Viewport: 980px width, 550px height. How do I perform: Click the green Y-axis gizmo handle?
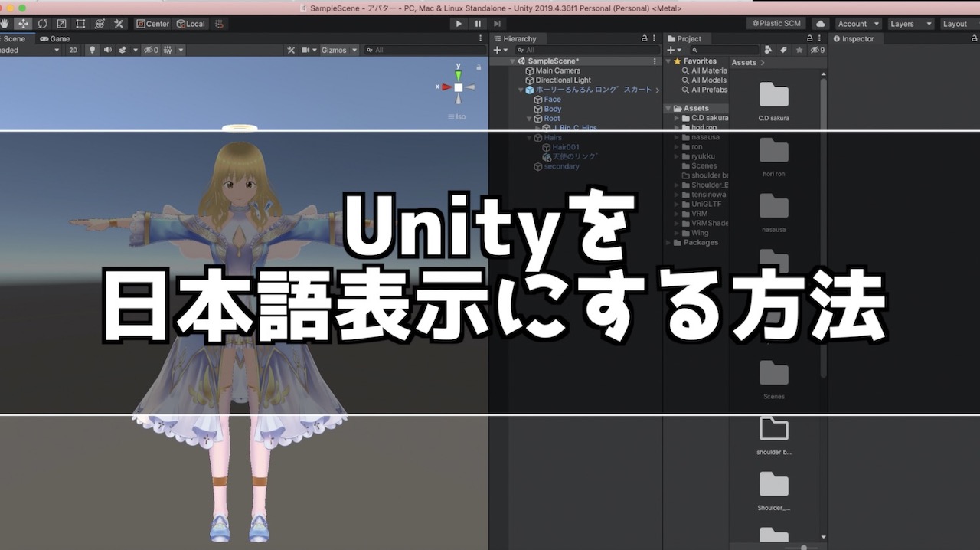457,74
